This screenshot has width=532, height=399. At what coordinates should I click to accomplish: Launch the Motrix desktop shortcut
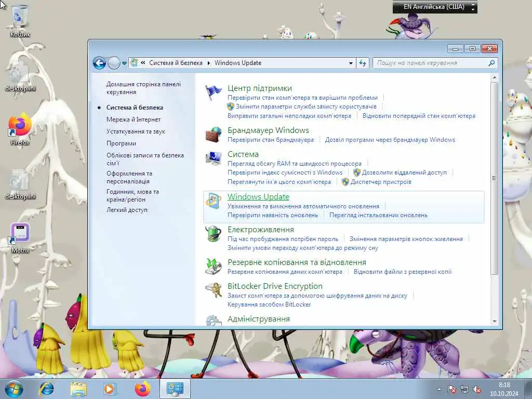point(20,238)
